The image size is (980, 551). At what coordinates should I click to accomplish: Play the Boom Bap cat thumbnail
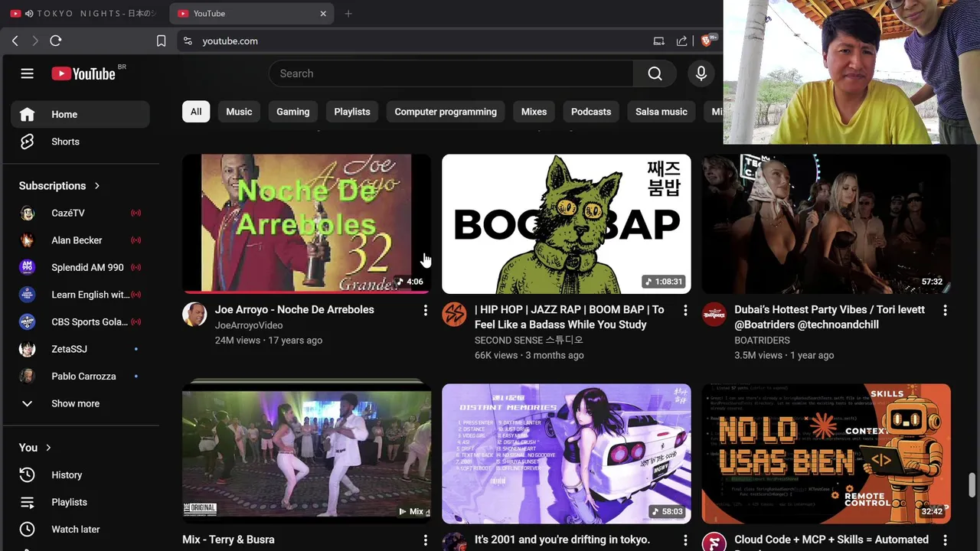click(567, 223)
